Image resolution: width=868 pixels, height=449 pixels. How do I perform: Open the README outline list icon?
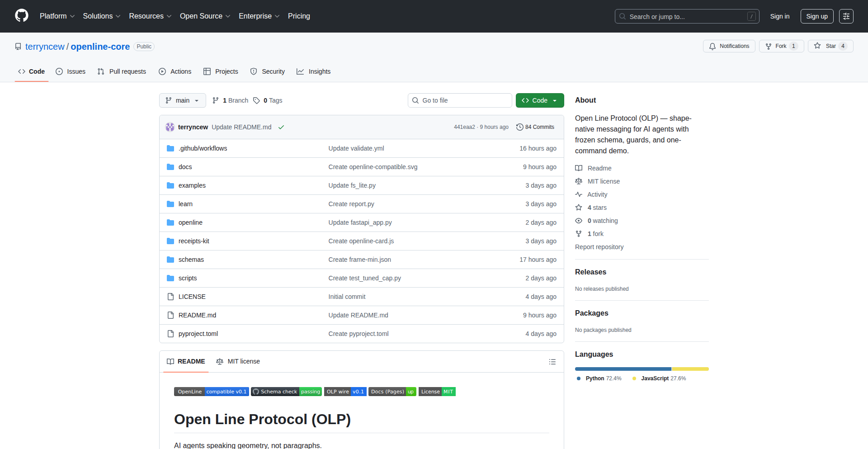click(x=552, y=362)
